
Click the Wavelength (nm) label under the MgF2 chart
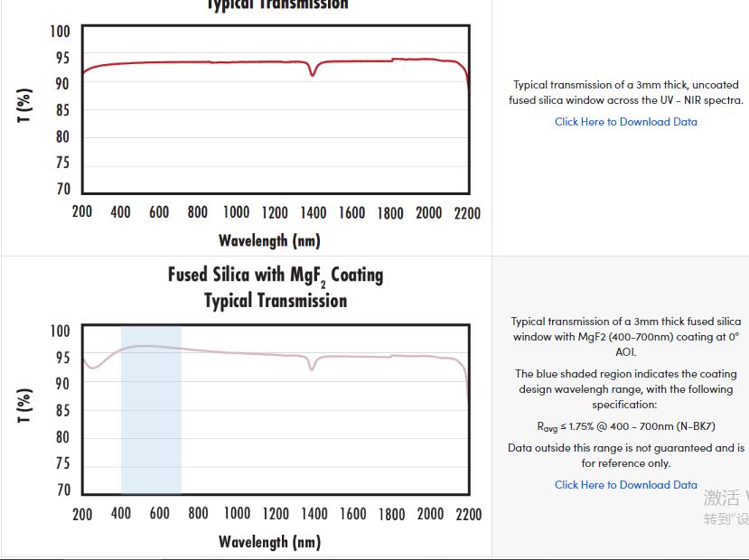point(269,542)
